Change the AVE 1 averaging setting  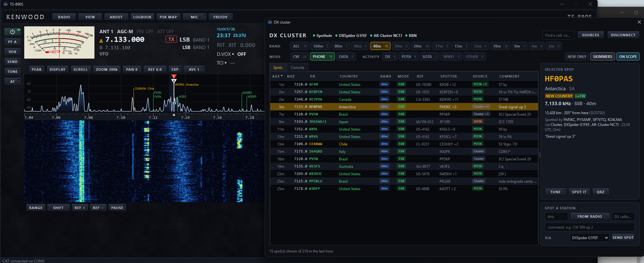coord(194,69)
